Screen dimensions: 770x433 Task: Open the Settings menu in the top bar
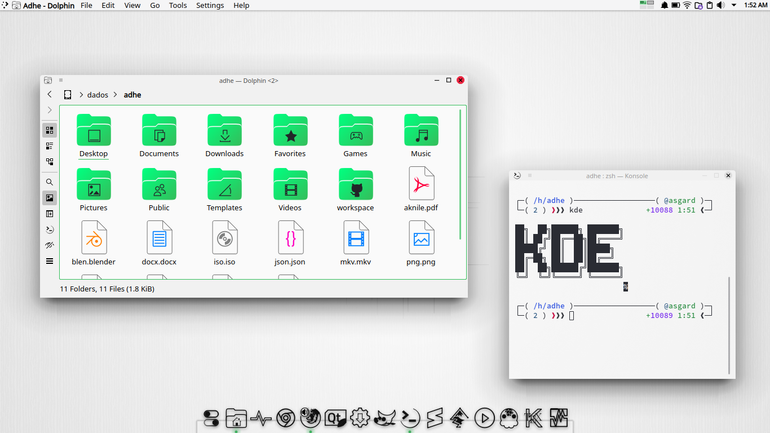point(210,5)
